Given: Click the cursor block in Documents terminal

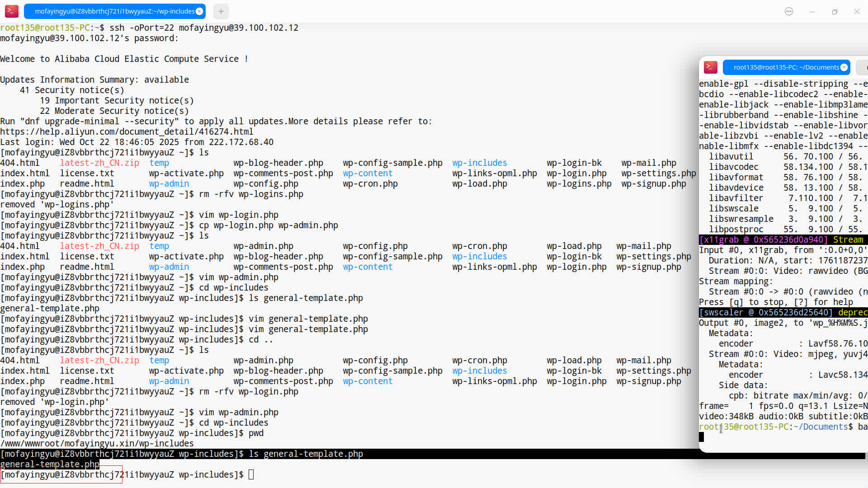Looking at the screenshot, I should [x=701, y=437].
